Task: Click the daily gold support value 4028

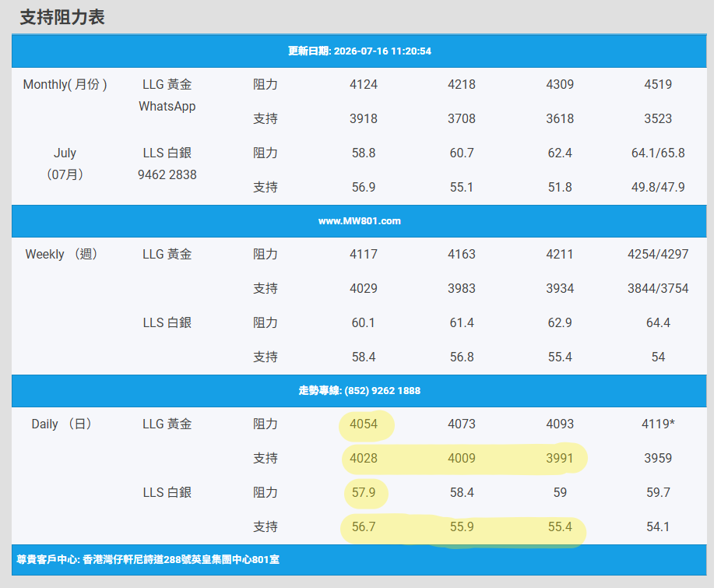Action: 364,458
